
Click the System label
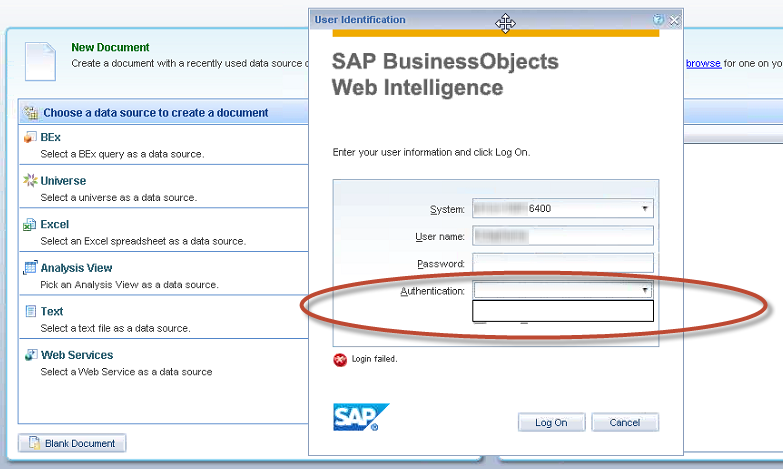tap(447, 210)
